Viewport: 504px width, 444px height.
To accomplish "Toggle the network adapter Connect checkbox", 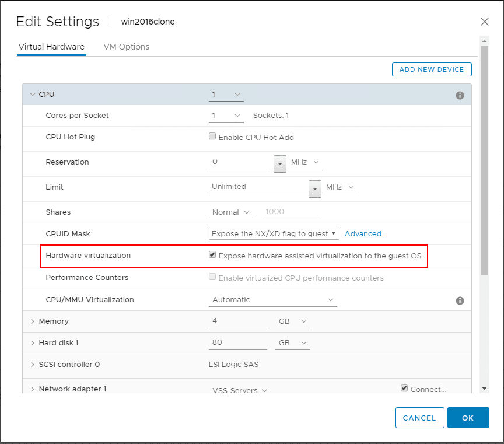I will pos(404,389).
